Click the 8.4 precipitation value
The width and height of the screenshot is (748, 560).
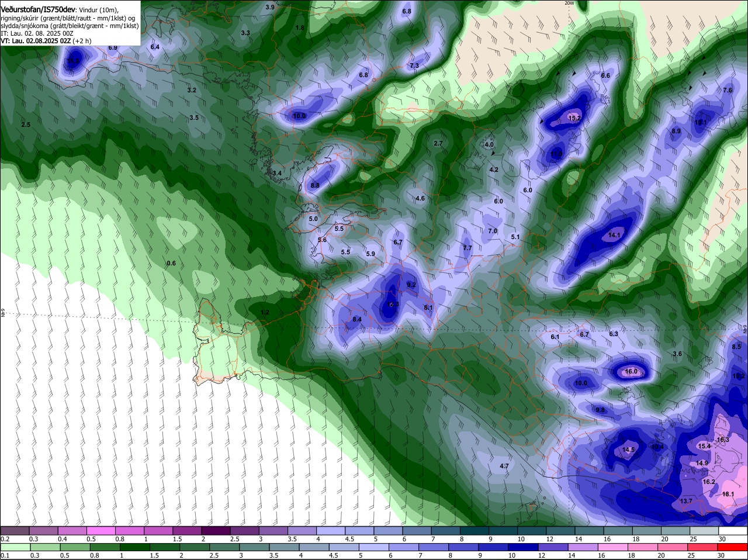click(357, 319)
